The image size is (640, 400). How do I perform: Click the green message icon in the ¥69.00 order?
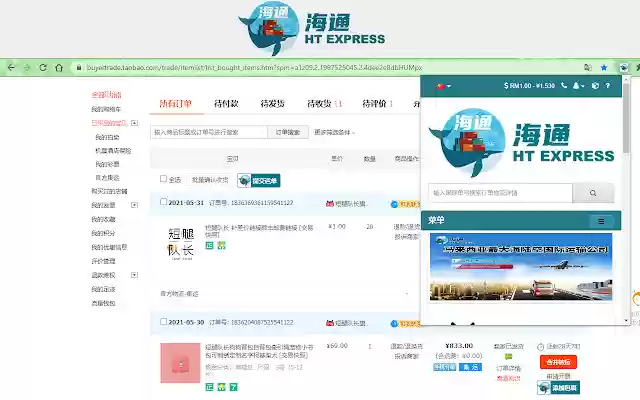tap(509, 357)
